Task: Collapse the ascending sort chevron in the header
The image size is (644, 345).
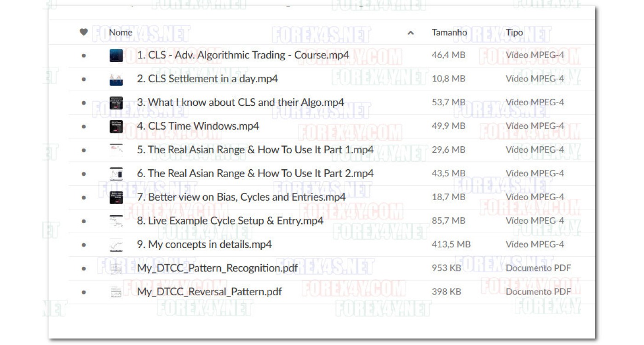Action: 409,33
